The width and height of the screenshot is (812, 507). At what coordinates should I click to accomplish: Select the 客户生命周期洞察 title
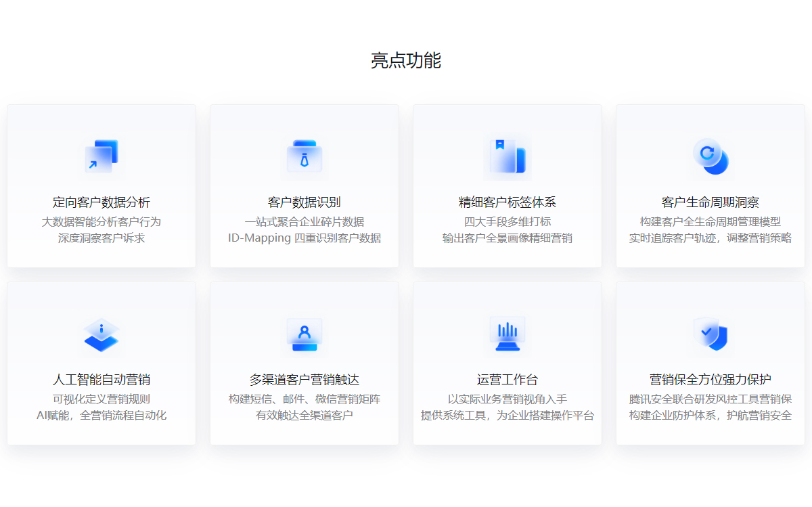coord(710,202)
